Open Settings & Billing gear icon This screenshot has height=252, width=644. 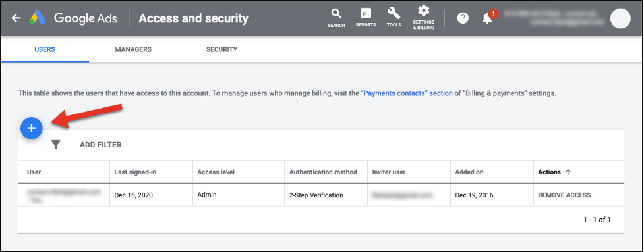[x=423, y=17]
